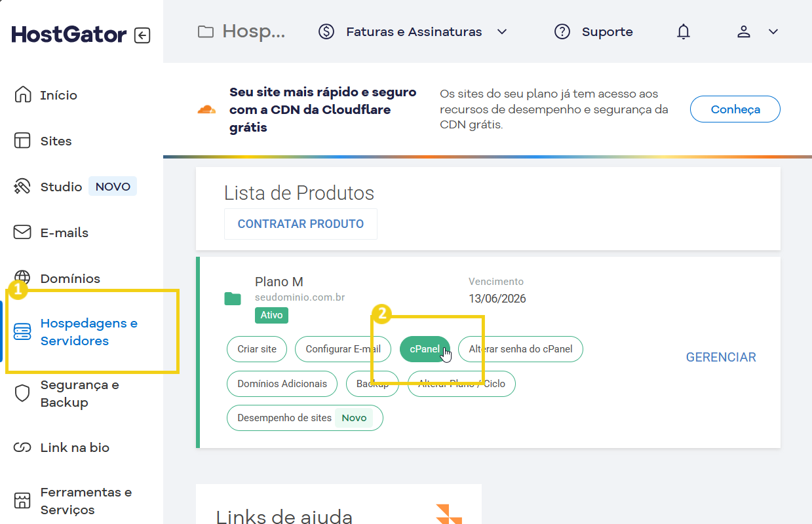Click the Domínios Adicionais button

pyautogui.click(x=282, y=384)
